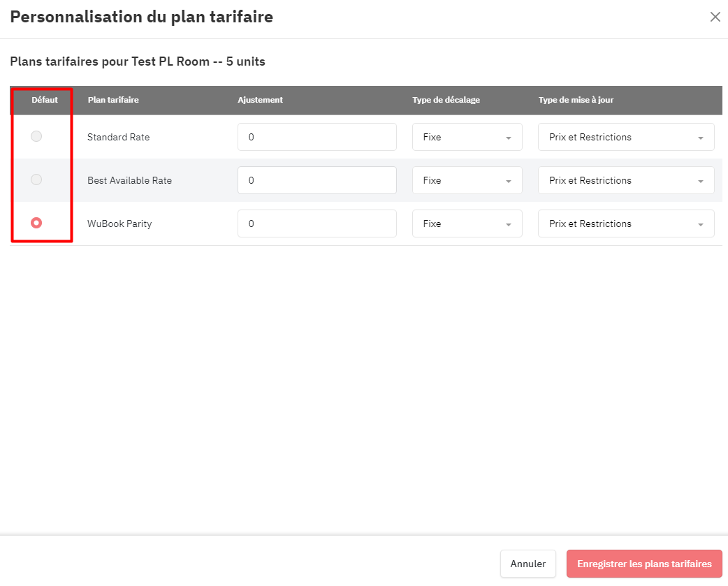Viewport: 728px width, 586px height.
Task: Open Type de décalage dropdown for Best Available Rate
Action: click(467, 180)
